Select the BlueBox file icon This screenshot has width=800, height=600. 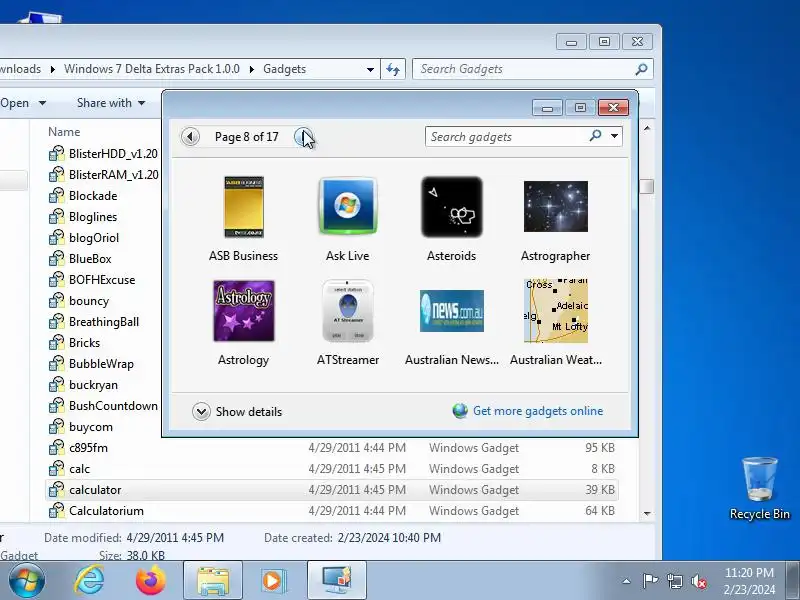click(56, 259)
